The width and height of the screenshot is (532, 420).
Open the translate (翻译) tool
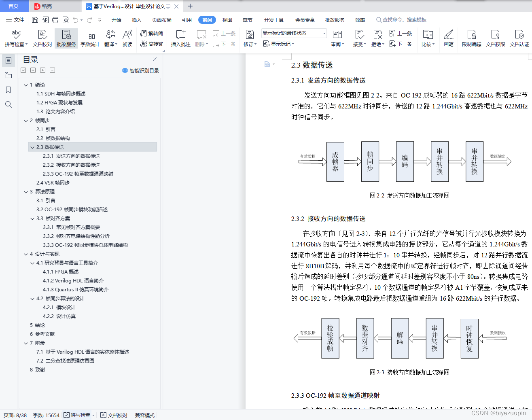point(111,38)
